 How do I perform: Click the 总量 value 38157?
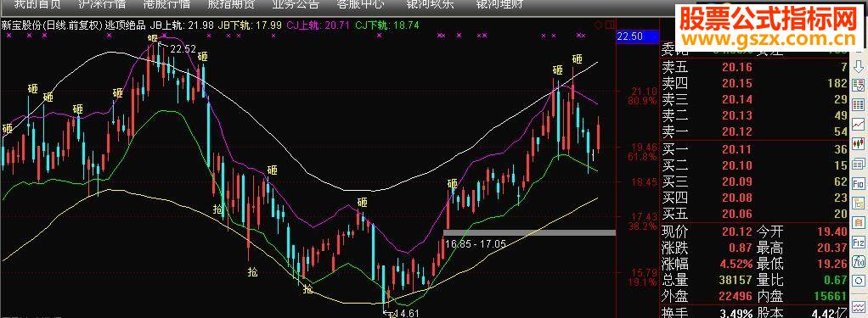pos(735,280)
